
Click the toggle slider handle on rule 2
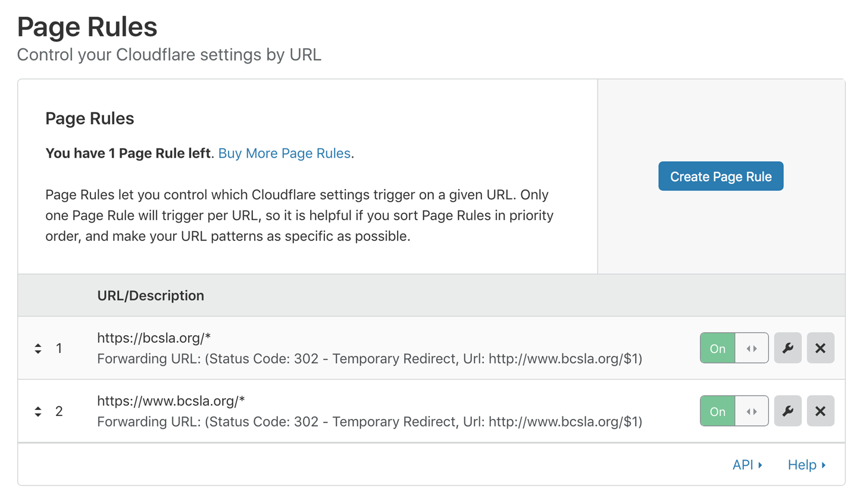752,412
